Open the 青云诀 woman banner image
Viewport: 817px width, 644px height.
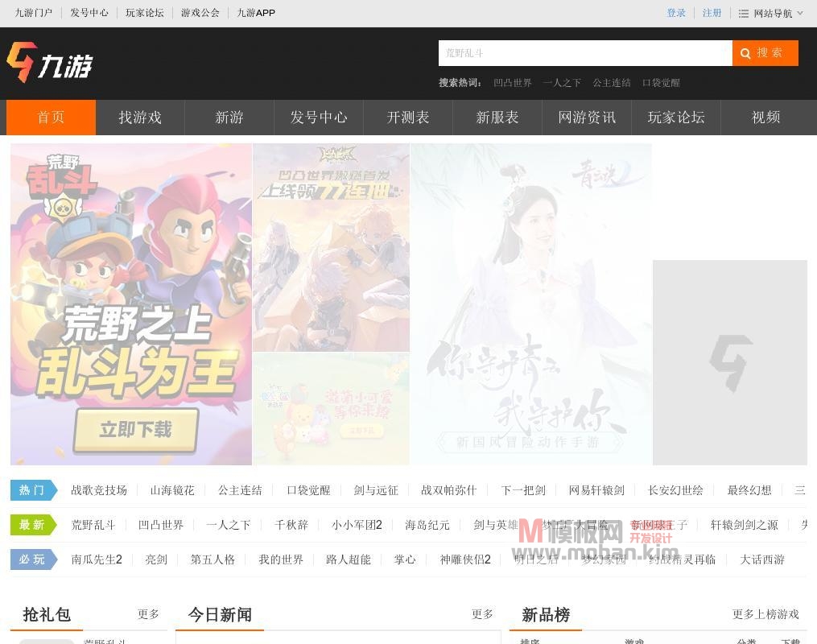pyautogui.click(x=531, y=304)
